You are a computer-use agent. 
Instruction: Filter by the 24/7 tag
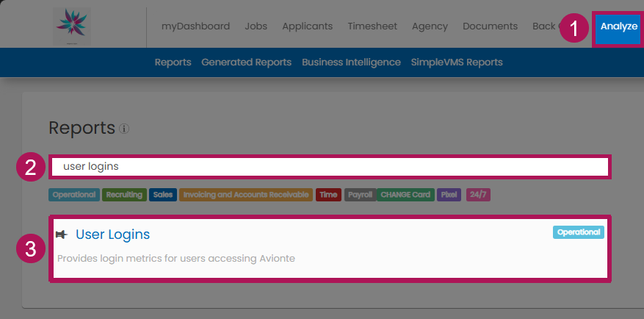(478, 195)
